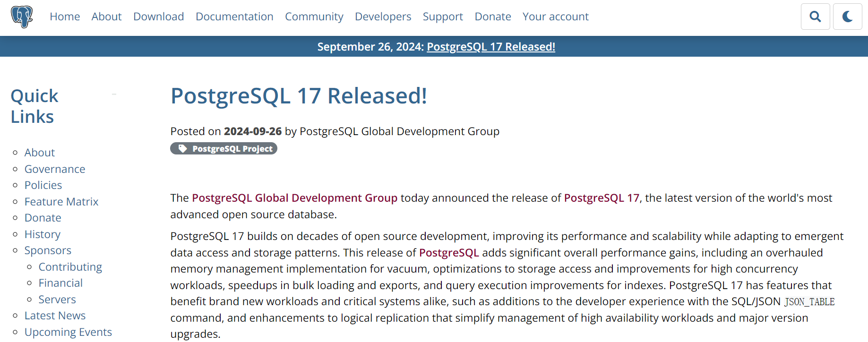Screen dimensions: 868x342
Task: Click the PostgreSQL elephant logo
Action: click(22, 17)
